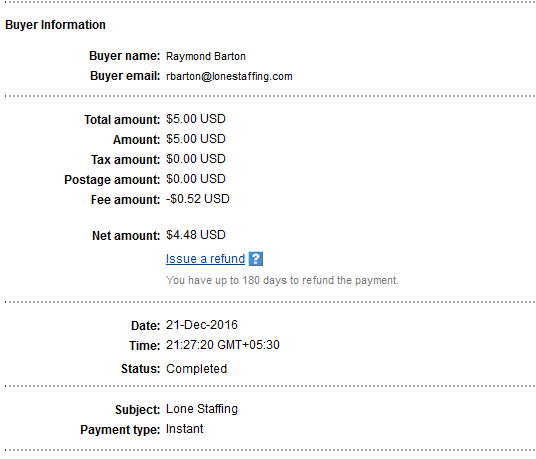The image size is (536, 459).
Task: Select the tax amount $0.00 USD
Action: [196, 159]
